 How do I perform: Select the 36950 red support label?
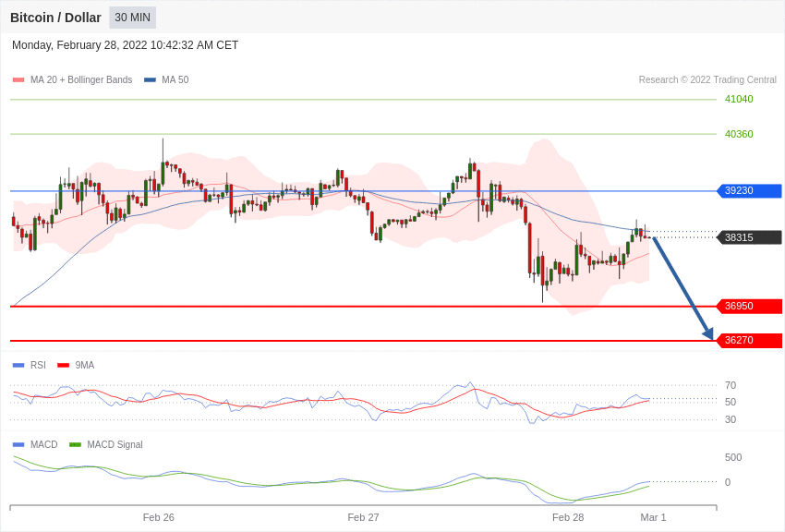(749, 307)
